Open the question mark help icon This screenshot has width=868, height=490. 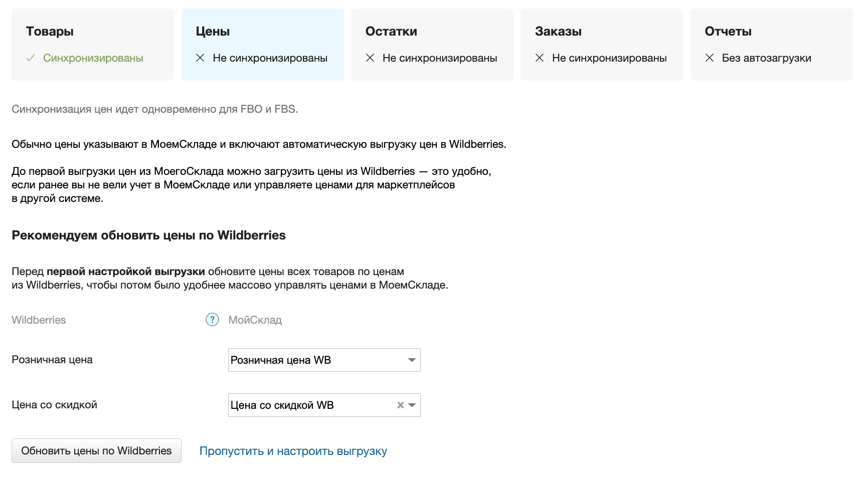pyautogui.click(x=213, y=320)
